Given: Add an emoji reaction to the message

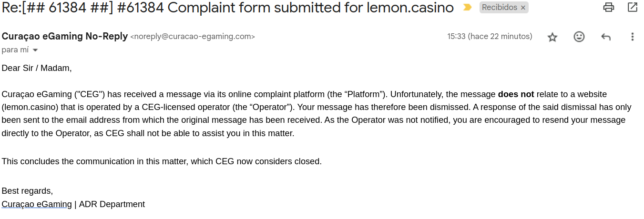Looking at the screenshot, I should 579,37.
